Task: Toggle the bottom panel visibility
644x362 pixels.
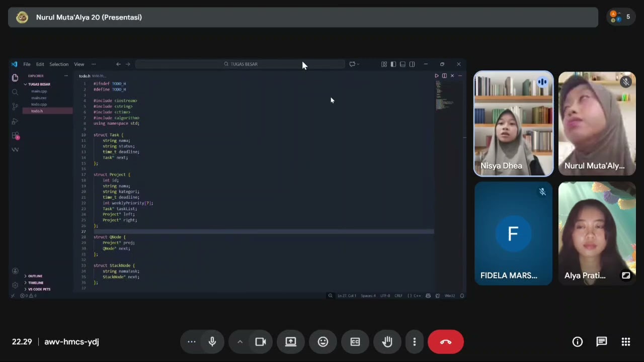Action: coord(403,64)
